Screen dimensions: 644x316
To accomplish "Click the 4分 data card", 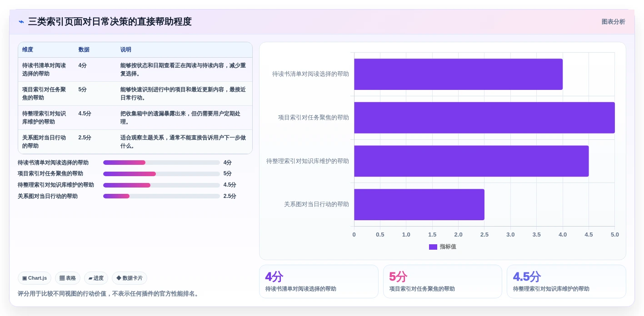I will (319, 281).
